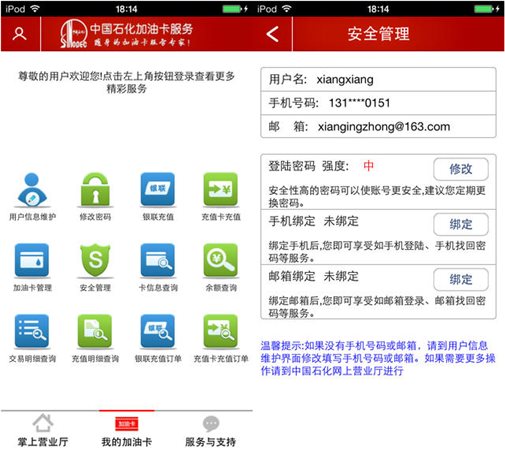Switch to 我的加油卡 tab
The image size is (505, 450).
pos(127,430)
